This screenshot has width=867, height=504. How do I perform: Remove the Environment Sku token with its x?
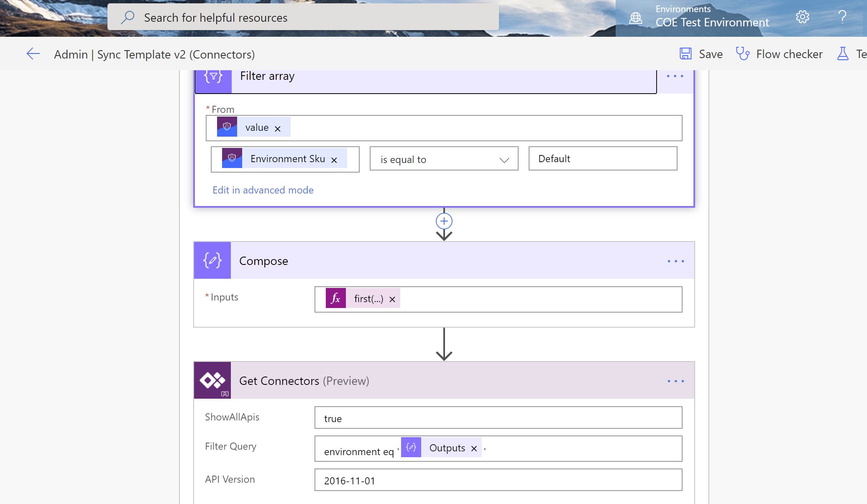tap(334, 160)
